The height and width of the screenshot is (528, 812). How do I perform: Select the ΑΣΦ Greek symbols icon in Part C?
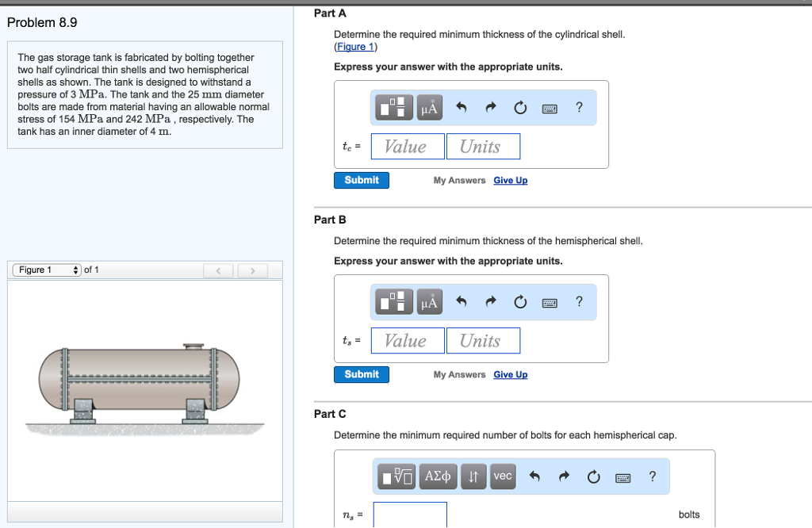[438, 476]
